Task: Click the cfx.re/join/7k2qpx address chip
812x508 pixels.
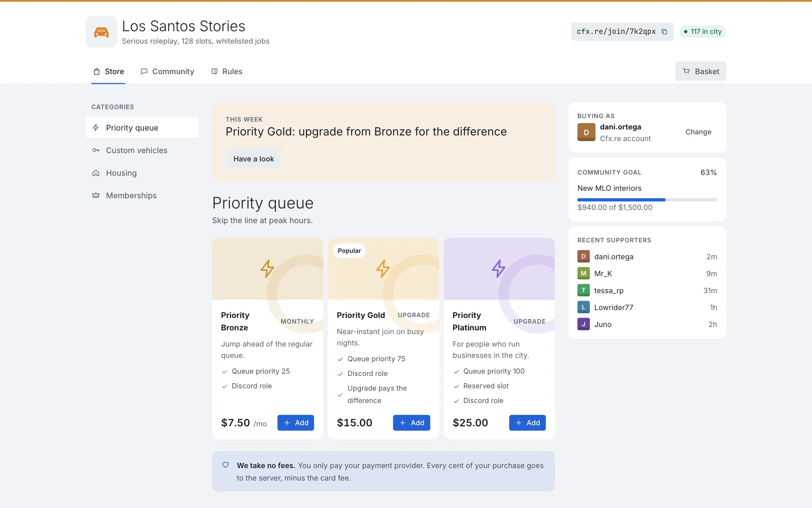Action: coord(622,32)
